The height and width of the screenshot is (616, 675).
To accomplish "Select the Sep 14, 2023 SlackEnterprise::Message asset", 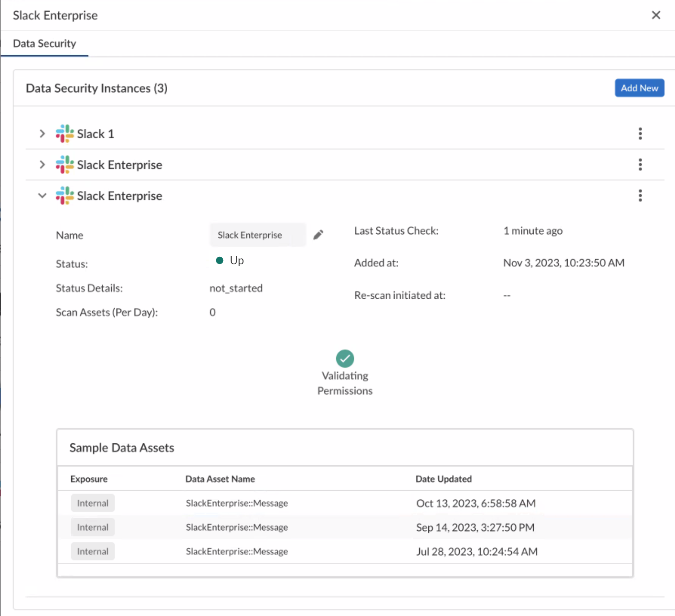I will point(237,527).
